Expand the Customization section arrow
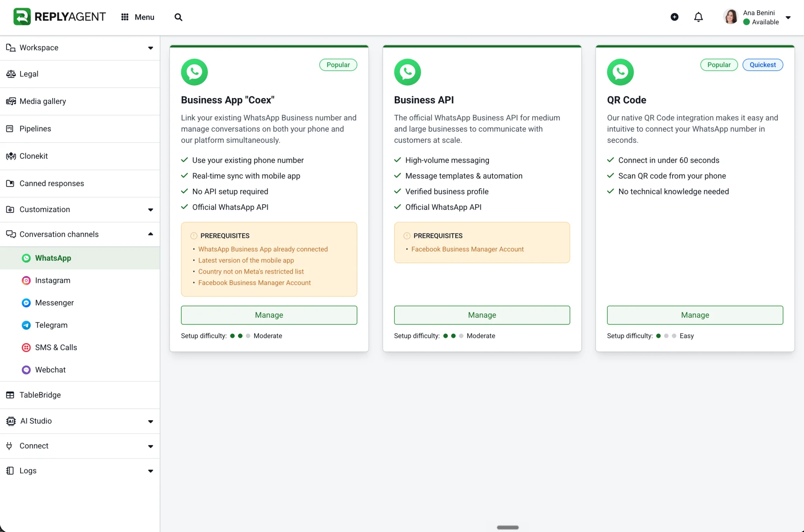804x532 pixels. click(x=150, y=210)
